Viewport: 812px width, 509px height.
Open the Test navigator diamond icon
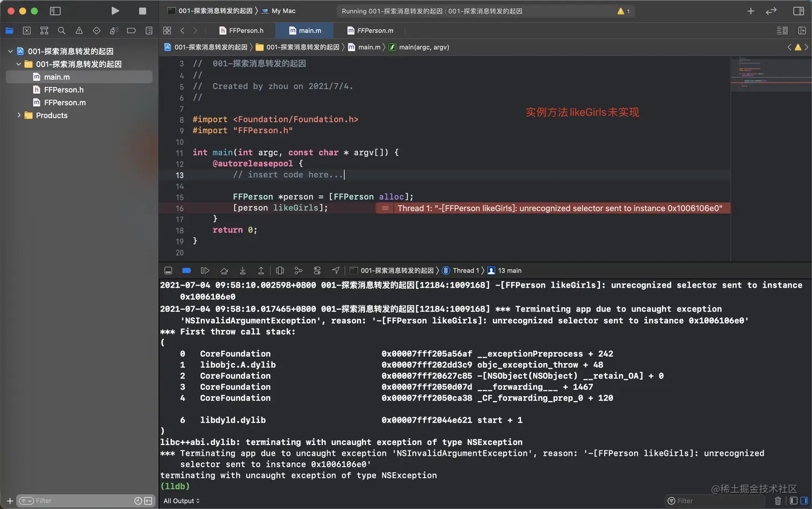pos(97,31)
